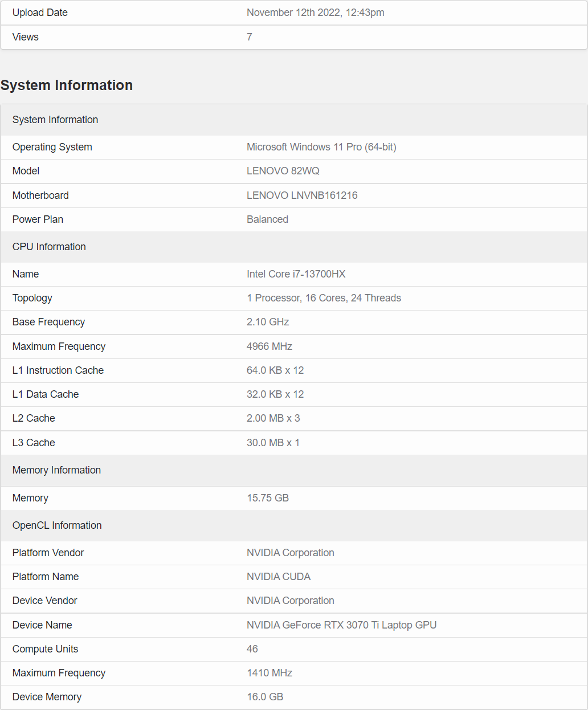The height and width of the screenshot is (710, 588).
Task: Select the NVIDIA CUDA platform name
Action: point(278,576)
